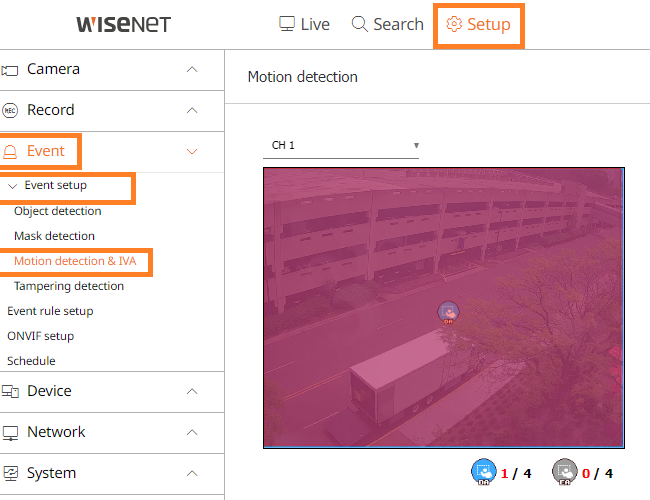Image resolution: width=650 pixels, height=500 pixels.
Task: Expand the Network section chevron
Action: tap(192, 432)
